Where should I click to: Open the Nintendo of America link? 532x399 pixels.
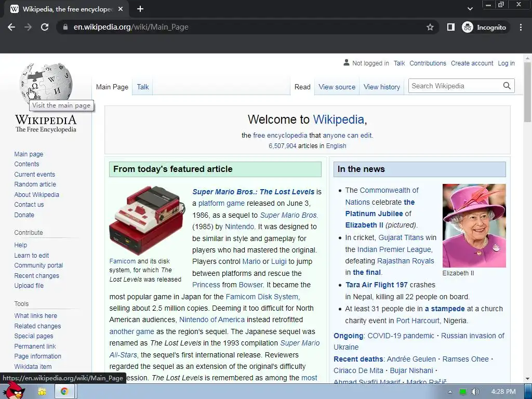point(212,320)
